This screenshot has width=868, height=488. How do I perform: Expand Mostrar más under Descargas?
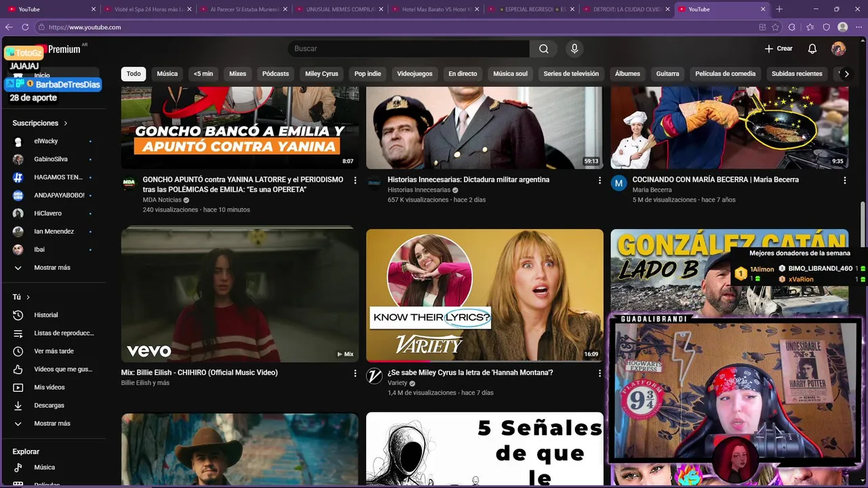(x=53, y=424)
